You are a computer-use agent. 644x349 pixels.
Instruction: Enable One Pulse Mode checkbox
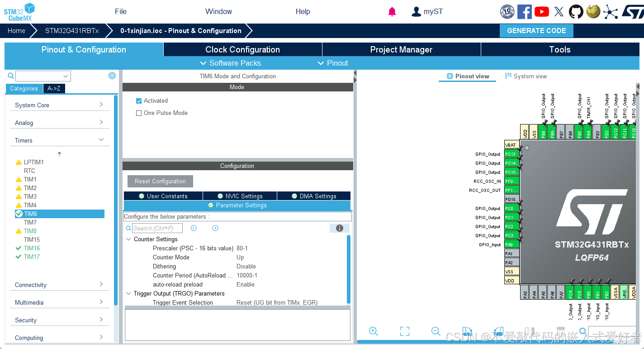coord(139,113)
